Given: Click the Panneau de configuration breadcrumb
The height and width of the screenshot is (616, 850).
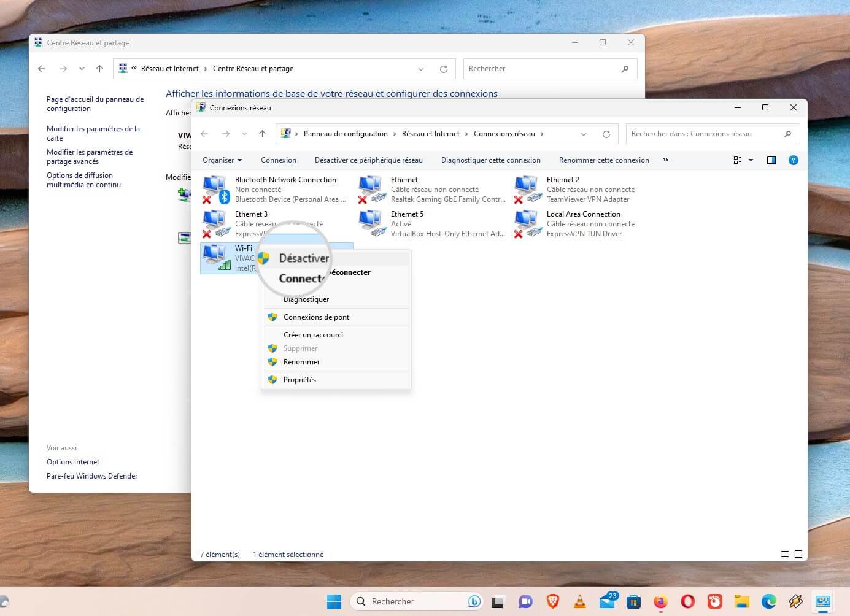Looking at the screenshot, I should tap(346, 134).
